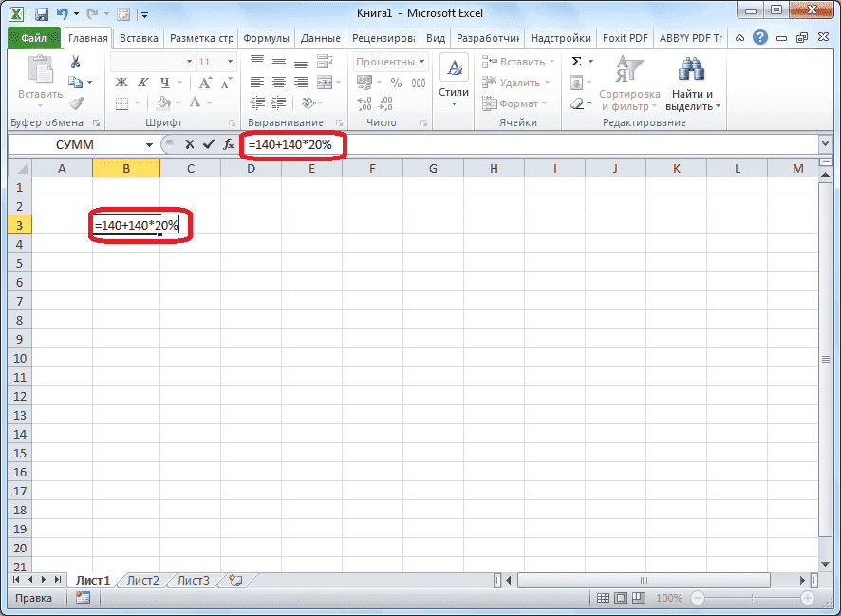Click the Insert Function (fx) icon
Image resolution: width=841 pixels, height=616 pixels.
tap(229, 144)
